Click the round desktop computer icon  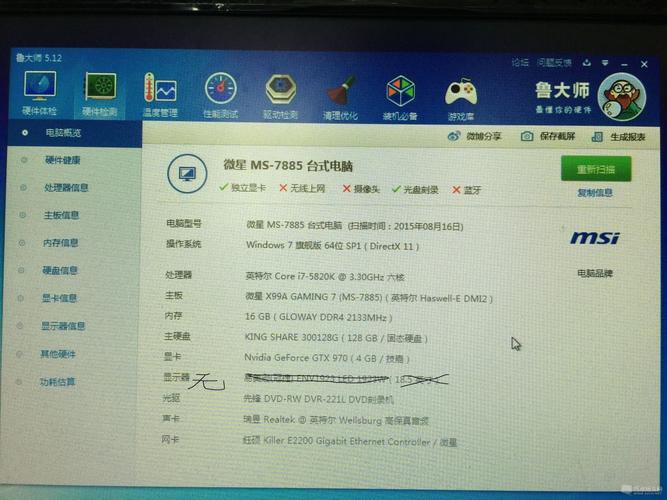pyautogui.click(x=187, y=174)
